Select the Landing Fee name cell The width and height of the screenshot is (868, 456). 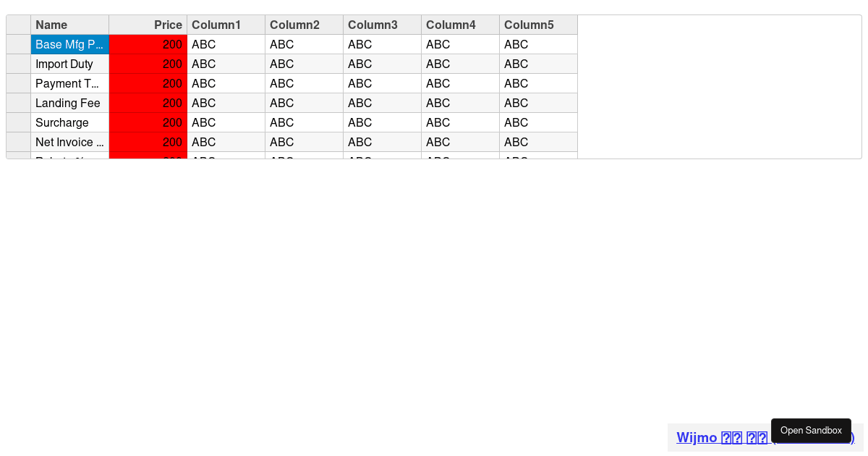click(x=69, y=103)
